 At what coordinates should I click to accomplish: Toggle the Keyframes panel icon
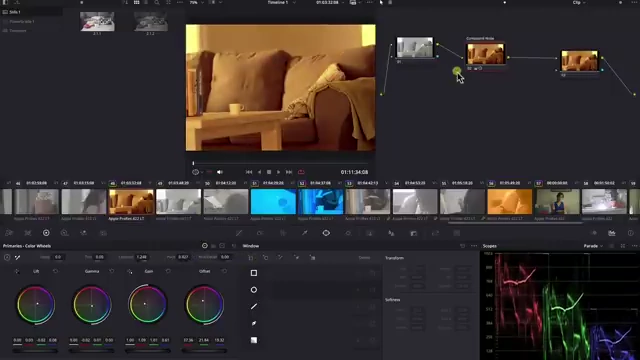pyautogui.click(x=594, y=233)
